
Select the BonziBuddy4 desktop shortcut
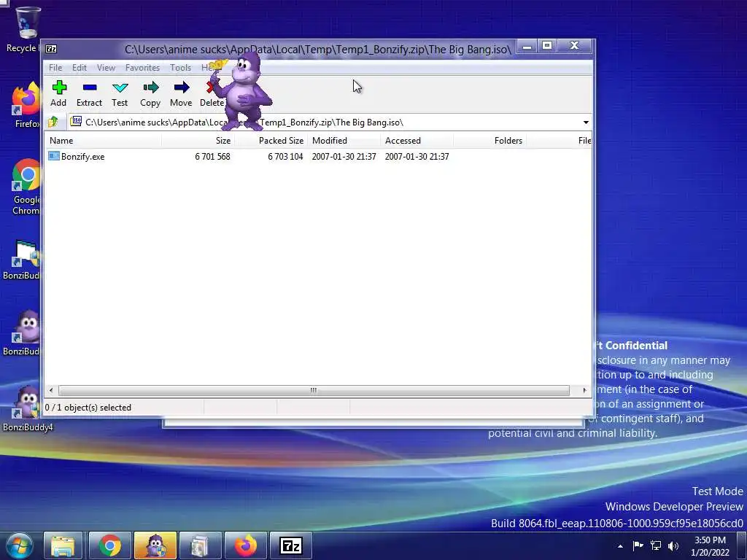(x=27, y=408)
